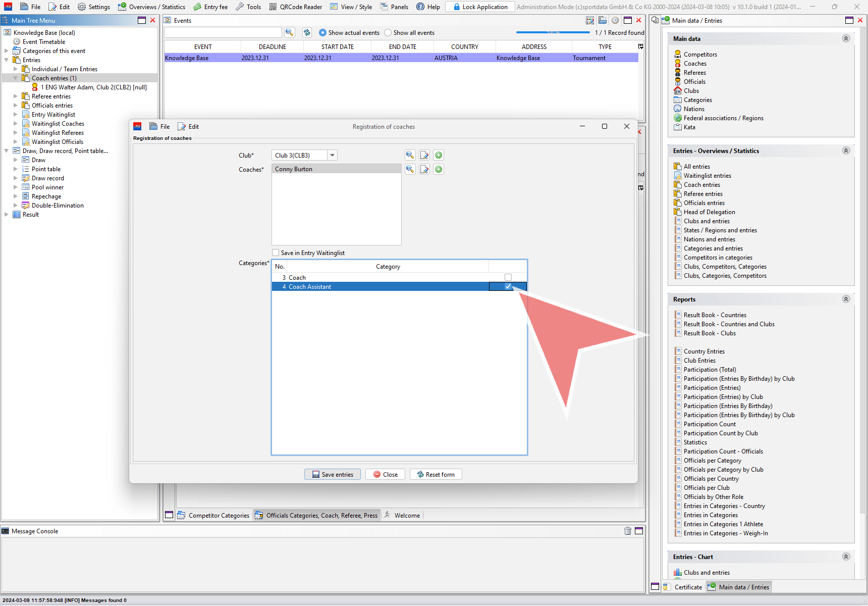Clear the Message Console with trash icon
Screen dimensions: 868x606
click(x=627, y=531)
